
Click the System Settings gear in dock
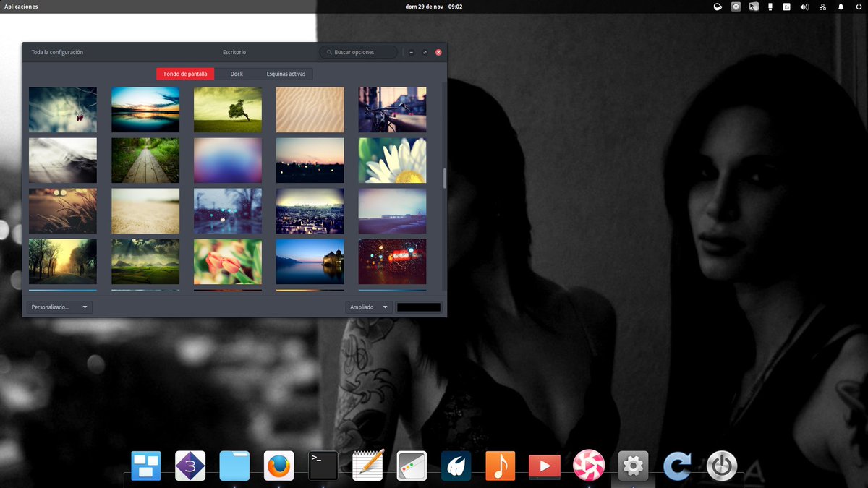633,466
